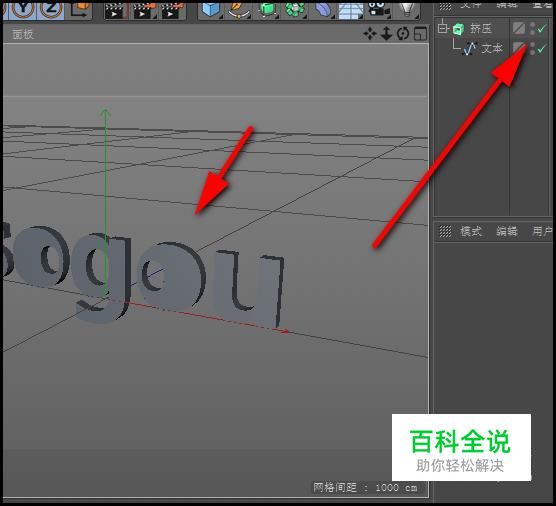Viewport: 556px width, 506px height.
Task: Open the 编辑 menu in attributes
Action: (507, 232)
